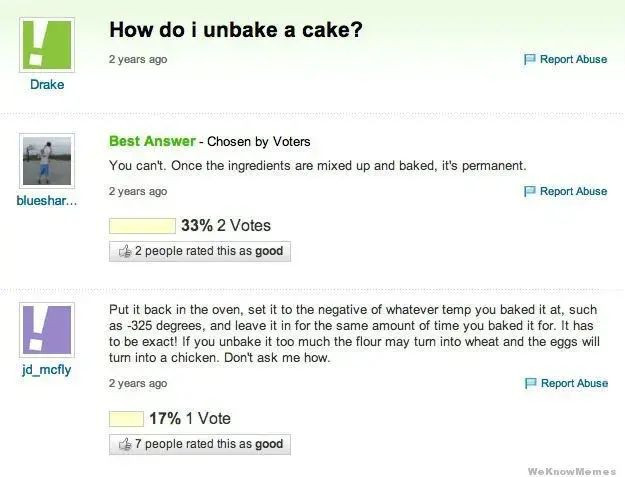Image resolution: width=625 pixels, height=477 pixels.
Task: Click thumbs-up icon on jd_mcfly's answer
Action: click(125, 444)
